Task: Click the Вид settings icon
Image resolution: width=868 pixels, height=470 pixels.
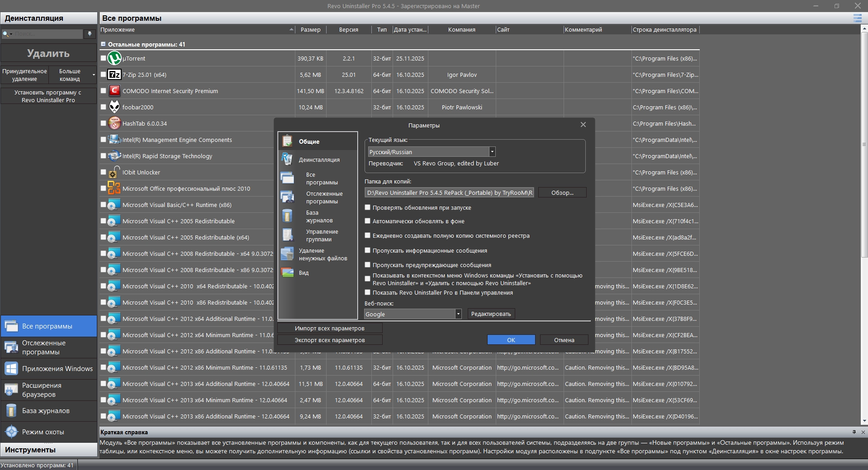Action: [x=287, y=273]
